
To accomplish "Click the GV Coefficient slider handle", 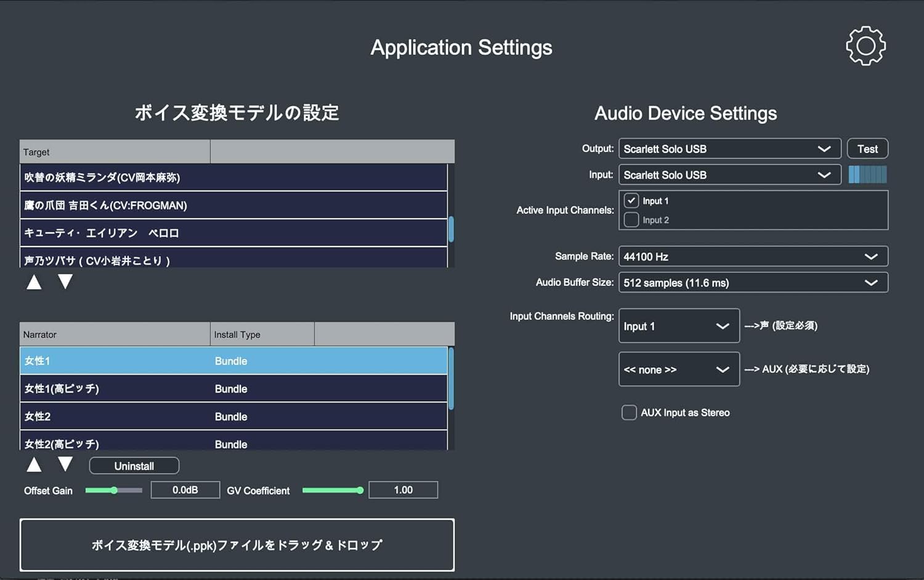I will [360, 491].
